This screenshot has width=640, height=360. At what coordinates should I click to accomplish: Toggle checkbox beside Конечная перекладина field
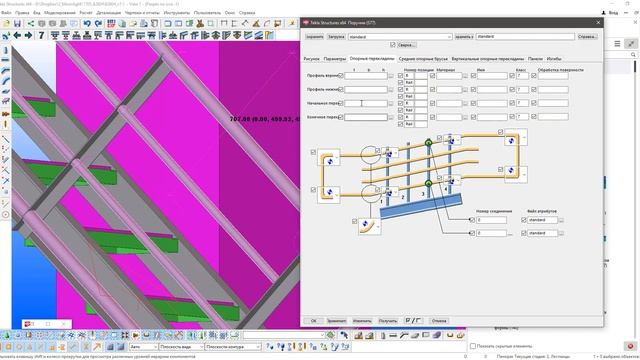click(340, 117)
